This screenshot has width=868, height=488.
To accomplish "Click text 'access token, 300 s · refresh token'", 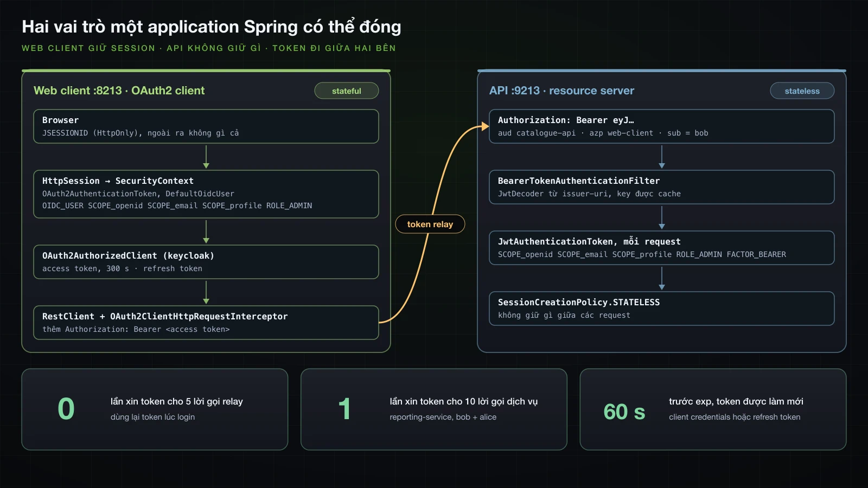I will click(122, 268).
